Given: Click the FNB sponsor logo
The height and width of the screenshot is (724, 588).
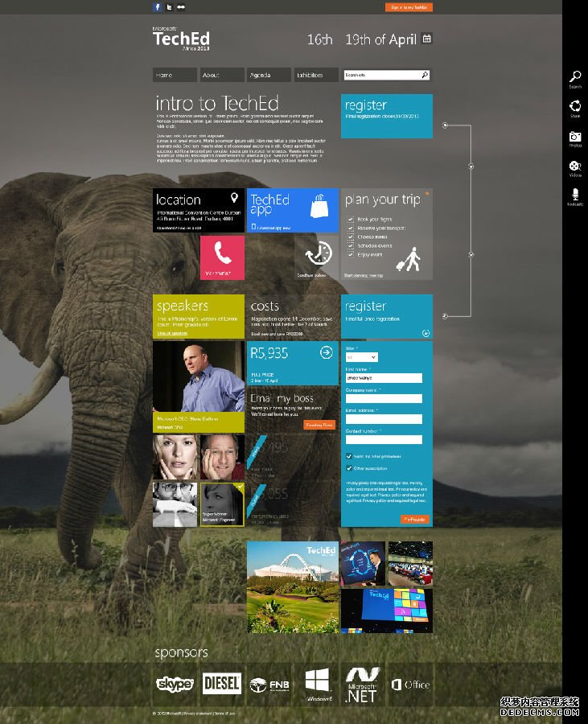Looking at the screenshot, I should point(269,685).
